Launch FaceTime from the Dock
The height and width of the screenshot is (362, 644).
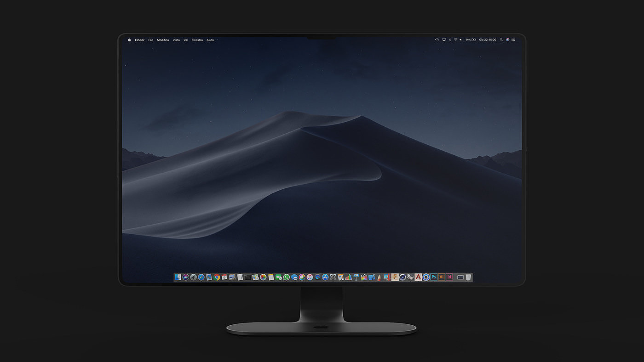(278, 277)
